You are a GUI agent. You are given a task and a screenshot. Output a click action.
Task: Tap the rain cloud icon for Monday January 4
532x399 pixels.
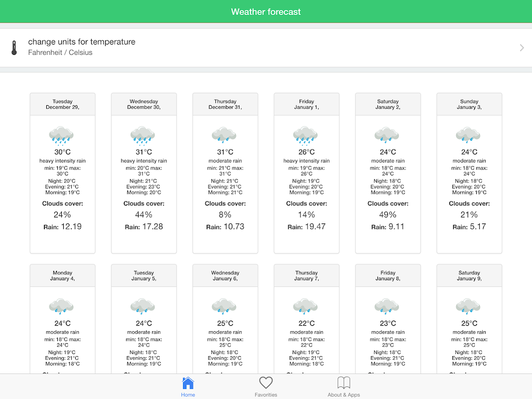coord(61,306)
